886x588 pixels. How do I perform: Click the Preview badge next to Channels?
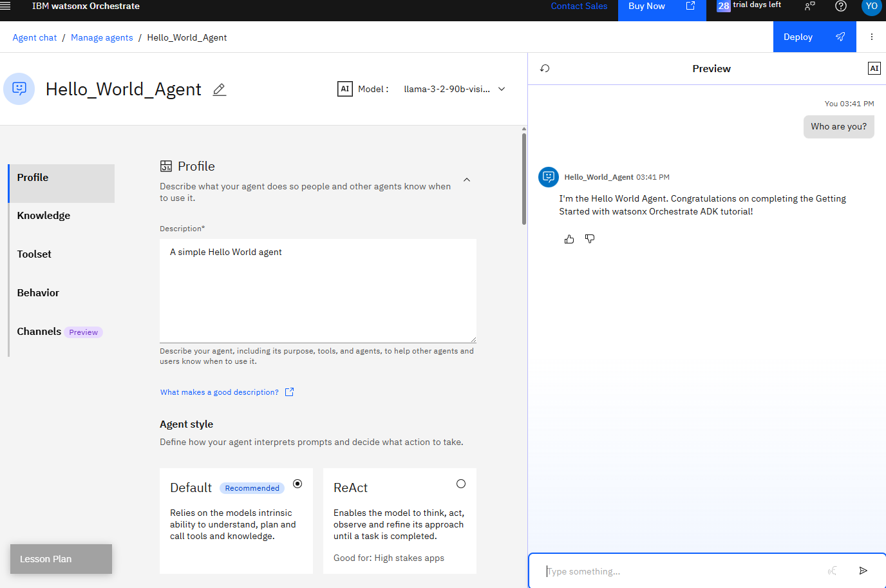coord(84,332)
